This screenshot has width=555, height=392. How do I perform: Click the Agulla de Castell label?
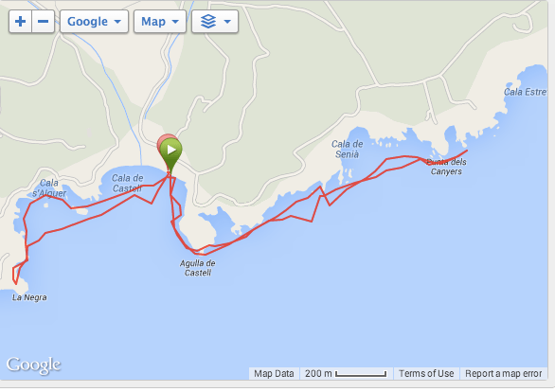click(198, 268)
